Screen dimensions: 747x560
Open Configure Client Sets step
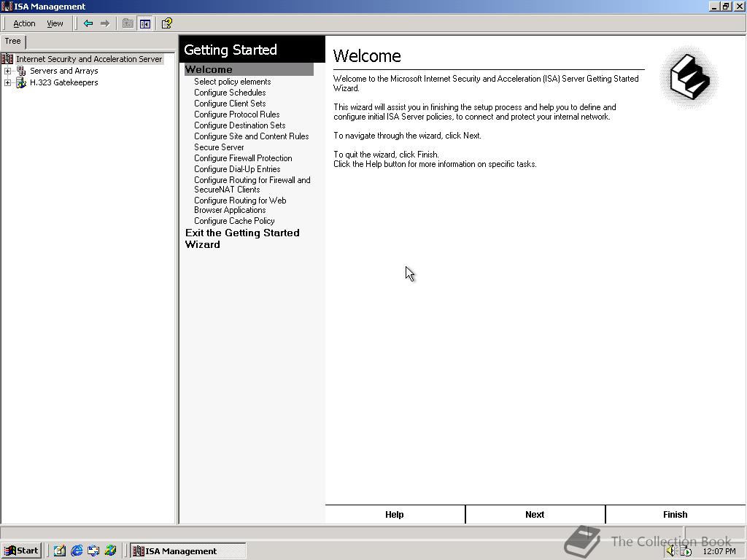[230, 104]
